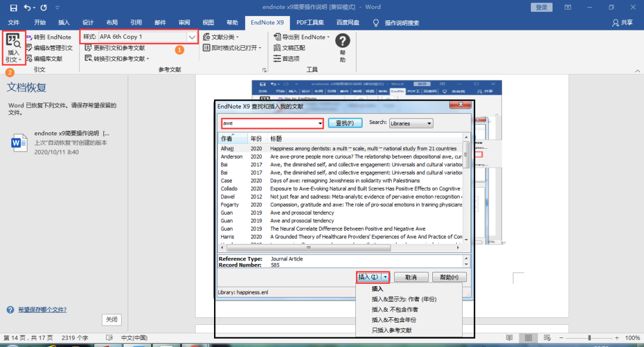Click the 登录 sign-in button
The height and width of the screenshot is (347, 644).
coord(541,7)
